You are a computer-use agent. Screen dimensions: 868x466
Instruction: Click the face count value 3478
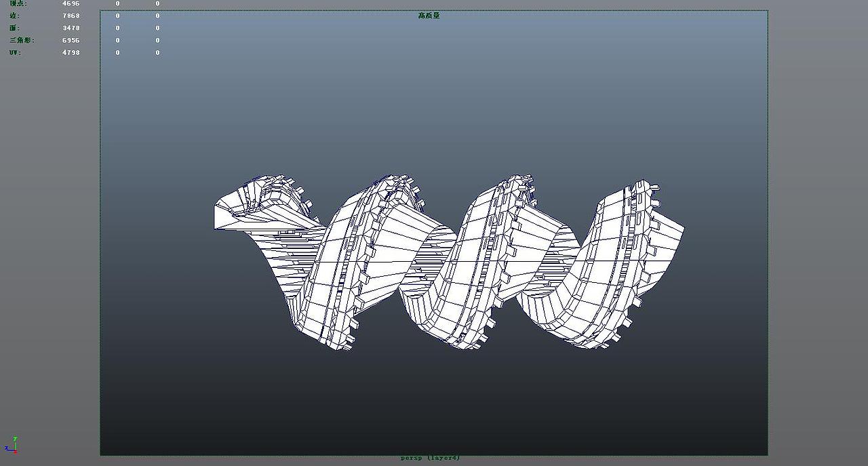tap(71, 28)
